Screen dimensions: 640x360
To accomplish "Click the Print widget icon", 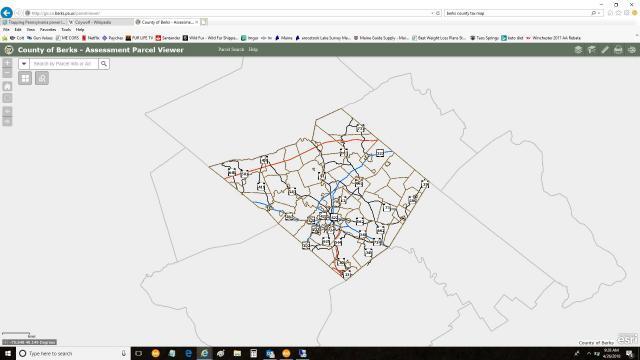I will [x=618, y=50].
